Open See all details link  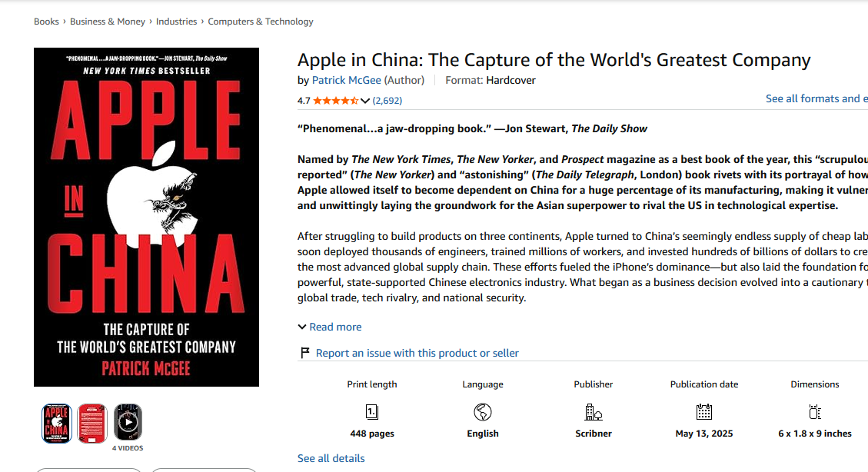point(331,458)
